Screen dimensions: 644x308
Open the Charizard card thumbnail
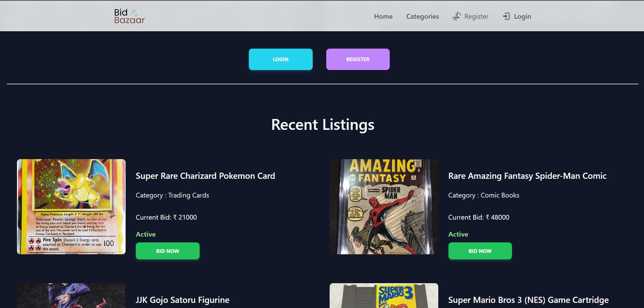[71, 207]
